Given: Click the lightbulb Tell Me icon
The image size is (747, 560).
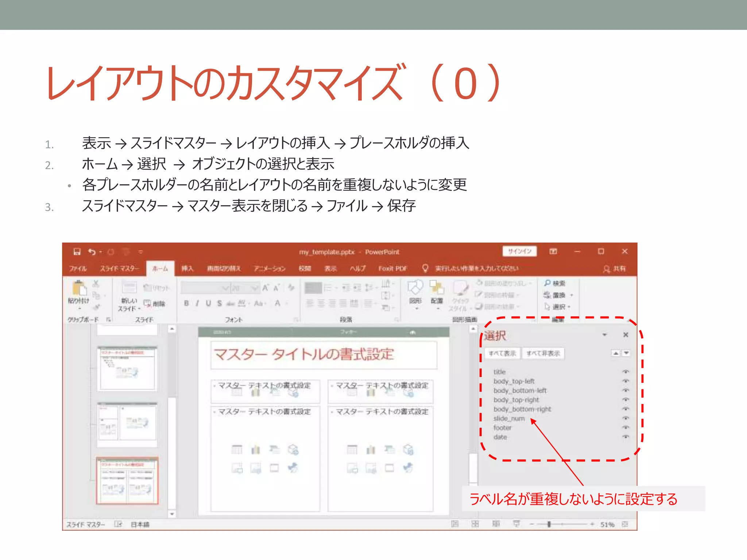Looking at the screenshot, I should point(425,268).
